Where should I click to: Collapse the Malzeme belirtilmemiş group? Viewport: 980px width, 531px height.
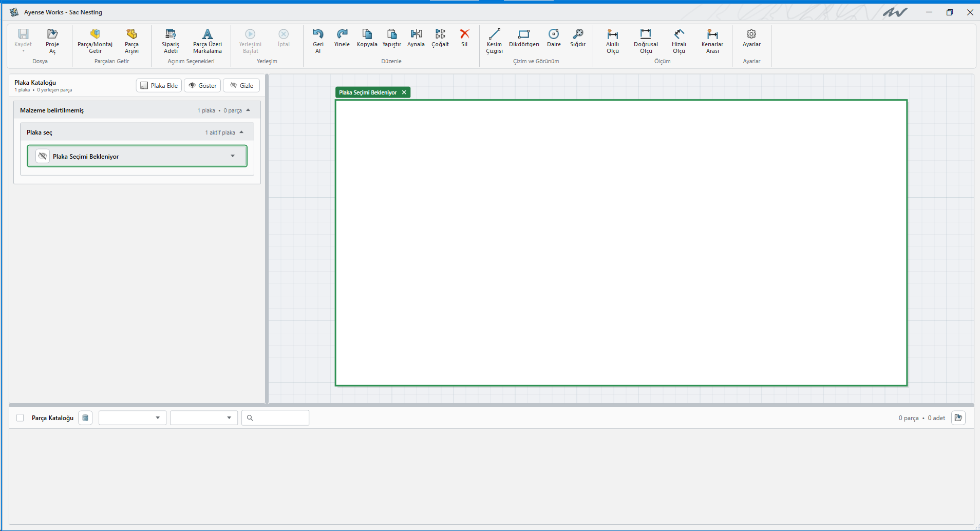(248, 110)
